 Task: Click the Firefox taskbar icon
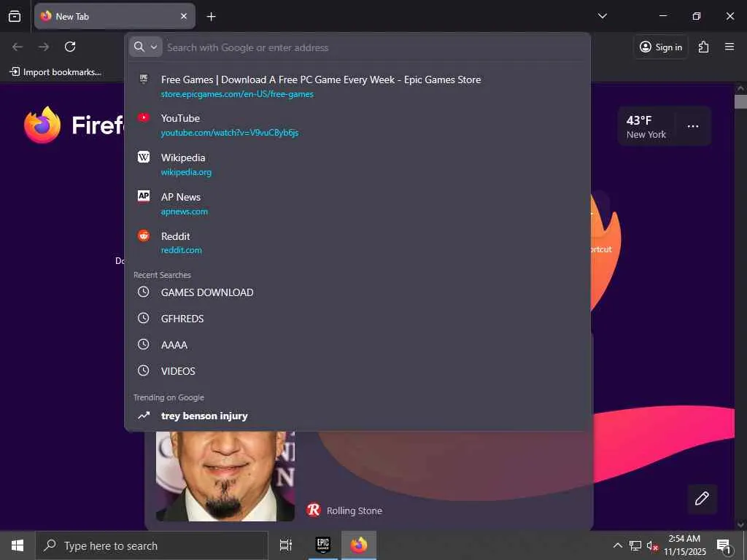359,545
